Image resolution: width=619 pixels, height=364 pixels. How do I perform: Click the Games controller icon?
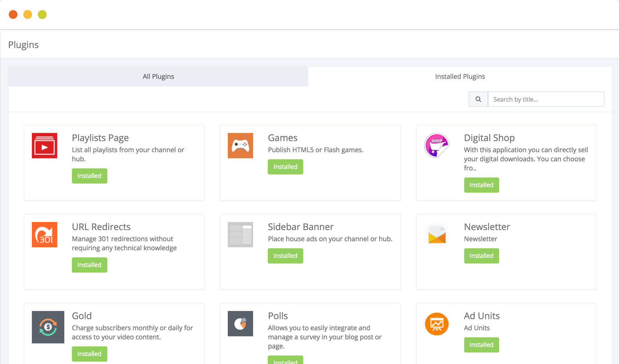click(x=240, y=146)
